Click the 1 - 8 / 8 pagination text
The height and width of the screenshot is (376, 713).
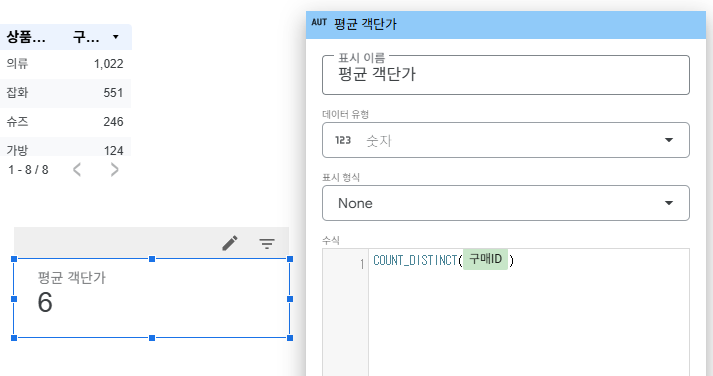point(28,170)
